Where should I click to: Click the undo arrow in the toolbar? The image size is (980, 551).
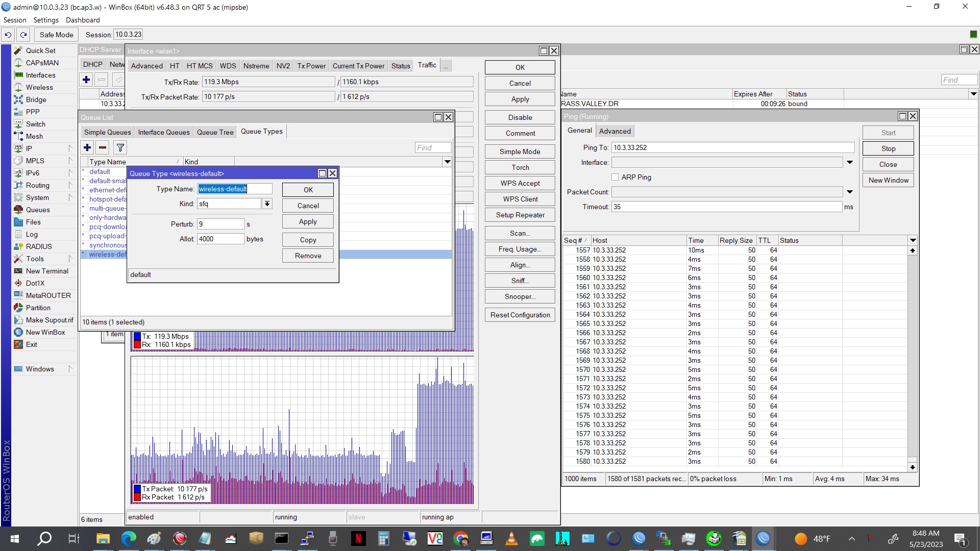coord(8,34)
